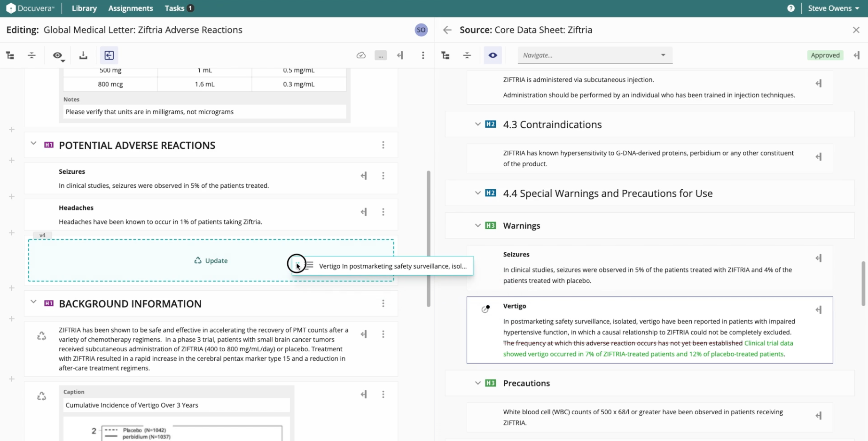Open the editor toolbar kebab menu

(x=423, y=55)
